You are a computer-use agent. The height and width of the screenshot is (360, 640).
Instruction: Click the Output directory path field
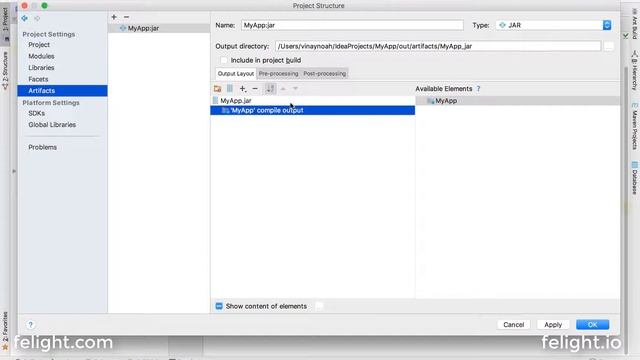(x=438, y=47)
